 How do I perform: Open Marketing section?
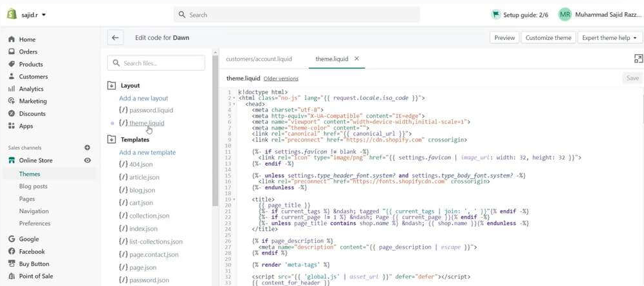click(33, 101)
